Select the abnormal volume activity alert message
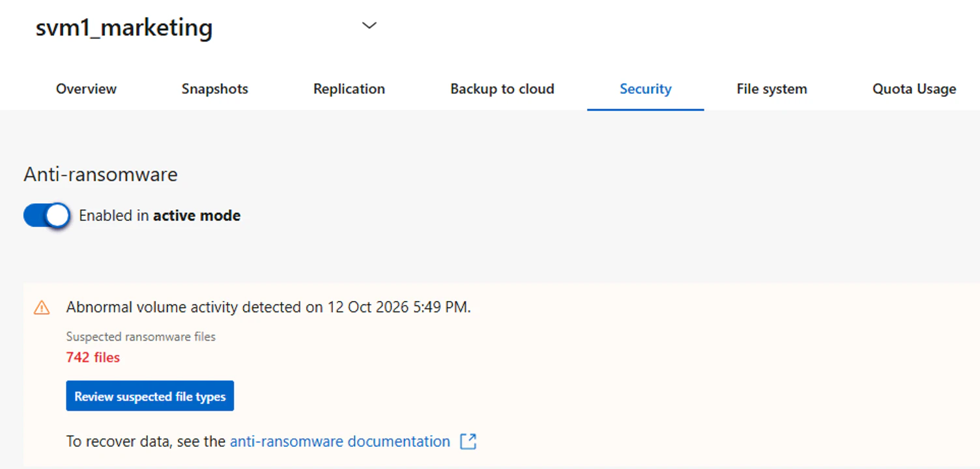 268,307
